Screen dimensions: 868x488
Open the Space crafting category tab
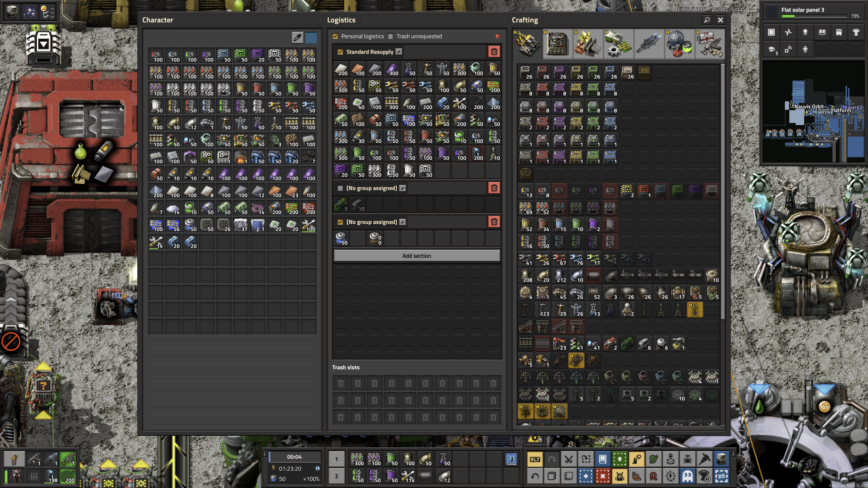click(x=649, y=44)
